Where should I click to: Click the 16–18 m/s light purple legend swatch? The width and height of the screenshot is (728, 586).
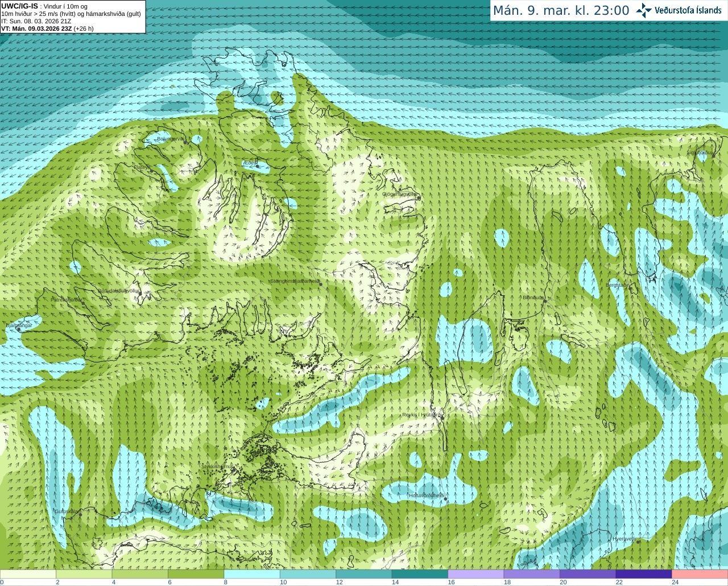click(x=476, y=574)
